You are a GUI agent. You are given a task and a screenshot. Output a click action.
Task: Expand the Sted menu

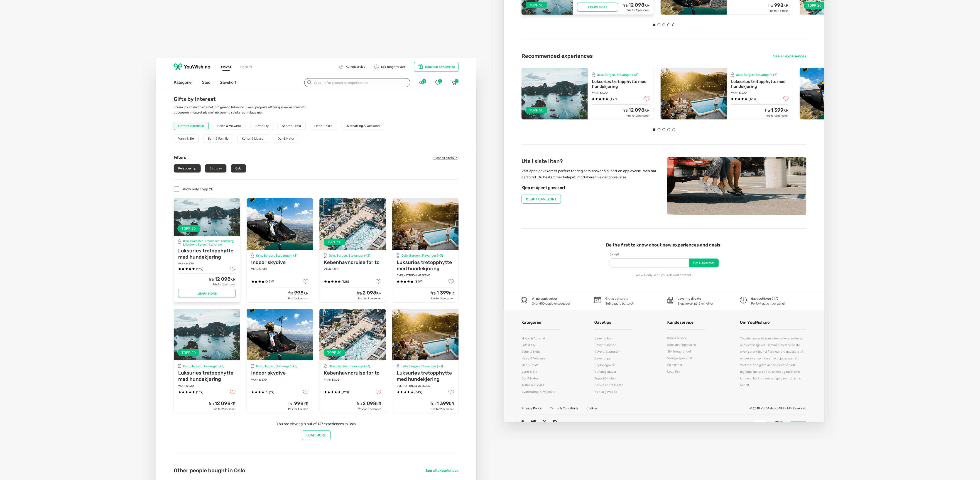coord(206,83)
